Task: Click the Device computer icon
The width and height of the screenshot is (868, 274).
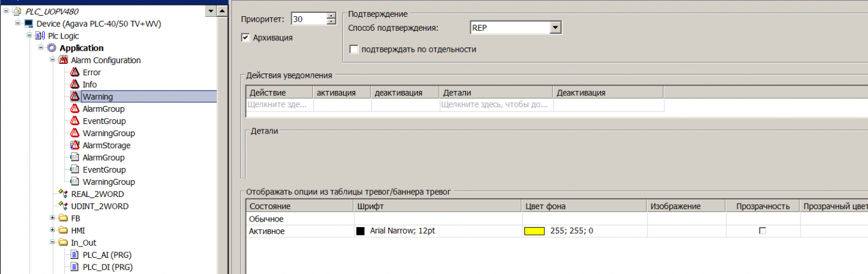Action: click(x=28, y=23)
